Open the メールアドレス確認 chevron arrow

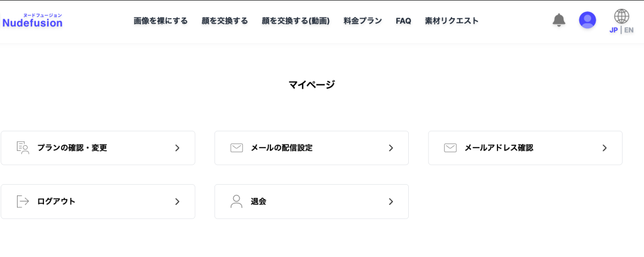[604, 148]
